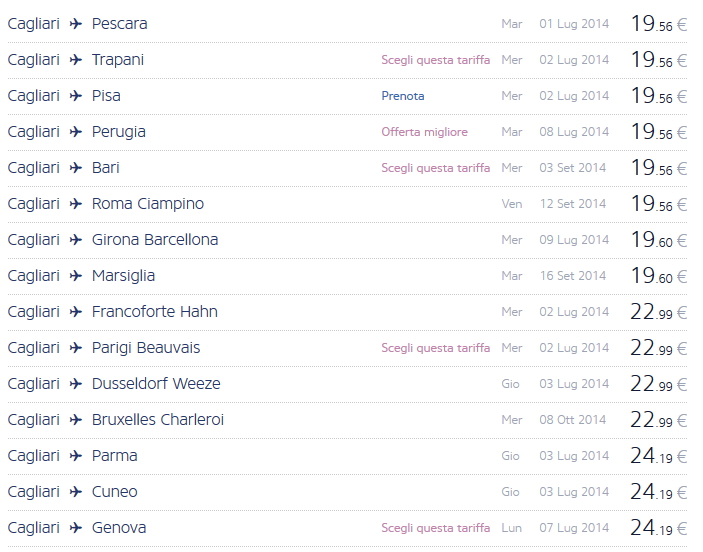703x552 pixels.
Task: Pick Scegli questa tariffa for Parigi Beauvais
Action: (x=435, y=348)
